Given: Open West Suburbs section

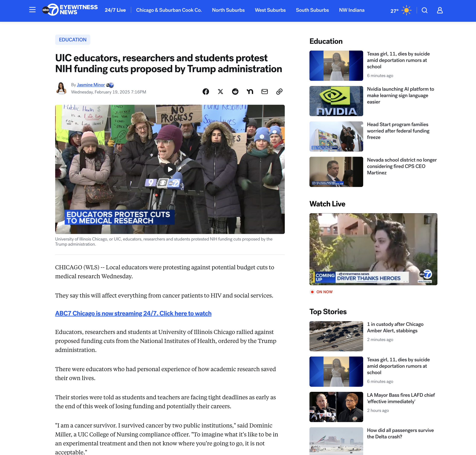Looking at the screenshot, I should 270,10.
